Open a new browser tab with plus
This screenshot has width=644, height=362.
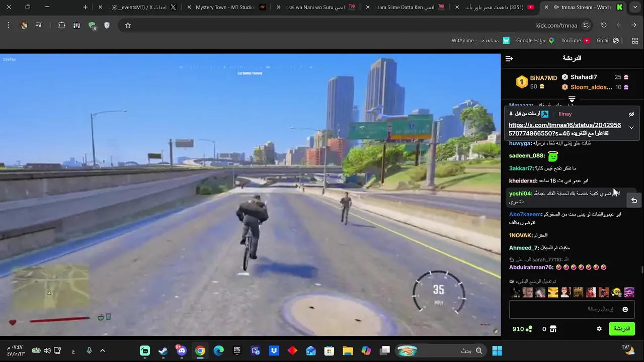click(85, 7)
